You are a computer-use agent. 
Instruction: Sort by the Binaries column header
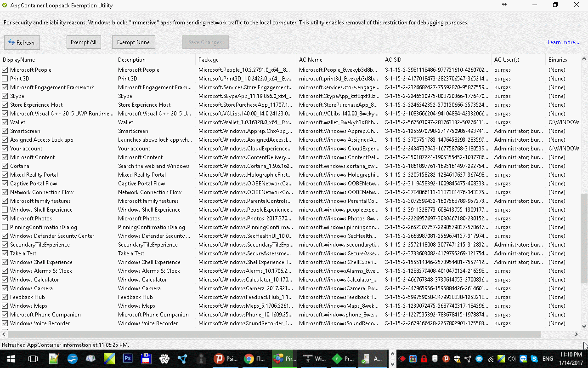coord(563,60)
